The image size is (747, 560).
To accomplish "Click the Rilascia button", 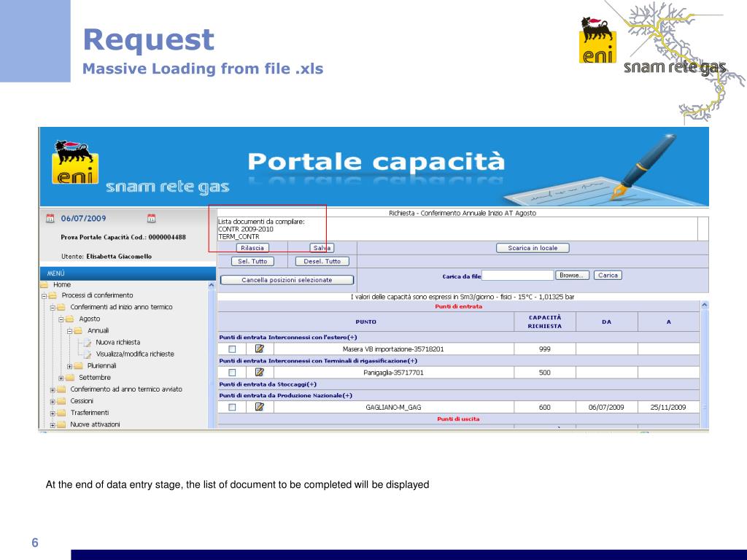I will click(x=252, y=248).
